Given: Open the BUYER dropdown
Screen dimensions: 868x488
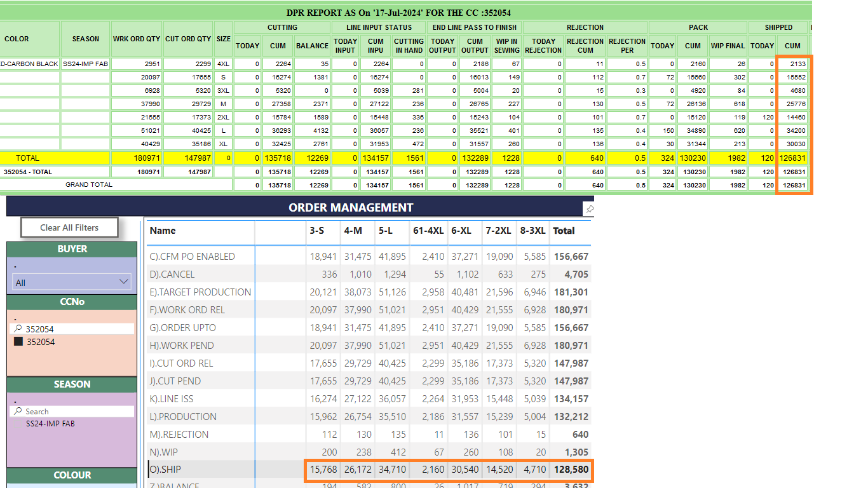Looking at the screenshot, I should tap(72, 282).
